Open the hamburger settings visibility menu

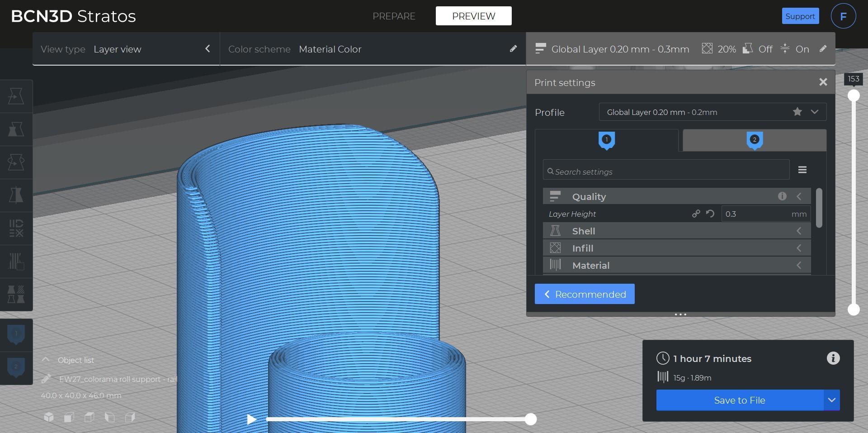[802, 170]
